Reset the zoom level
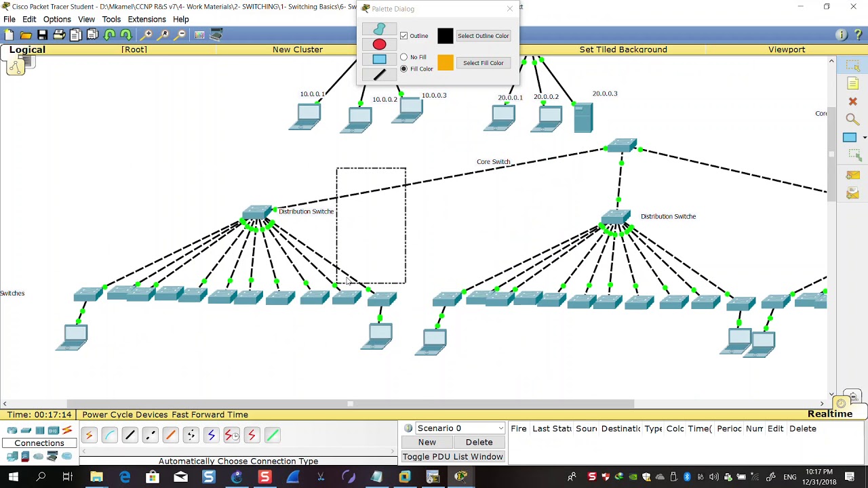Viewport: 868px width, 488px height. 164,35
